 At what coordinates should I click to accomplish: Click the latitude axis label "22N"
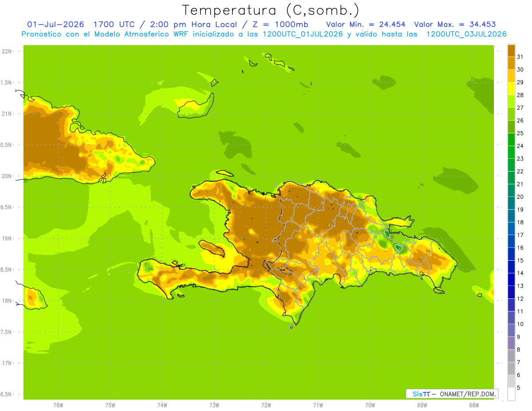click(7, 51)
